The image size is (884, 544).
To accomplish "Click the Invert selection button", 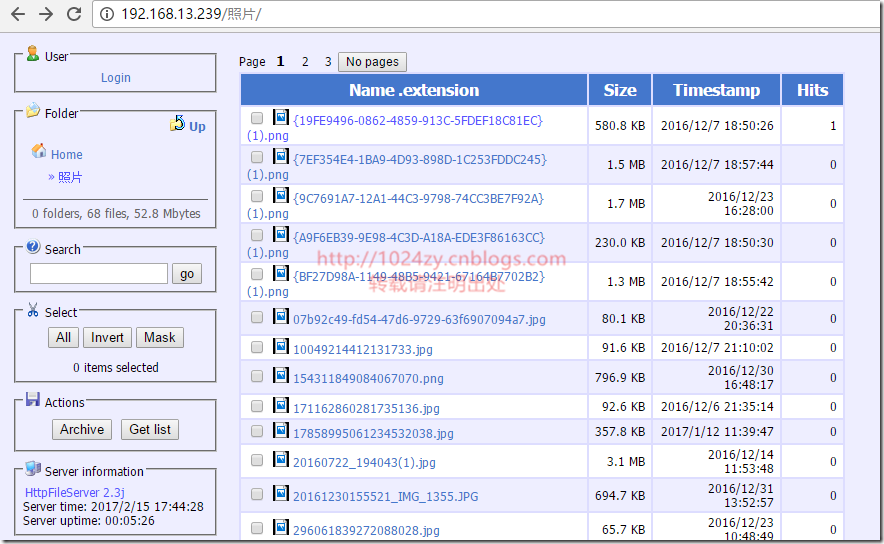I will click(107, 337).
